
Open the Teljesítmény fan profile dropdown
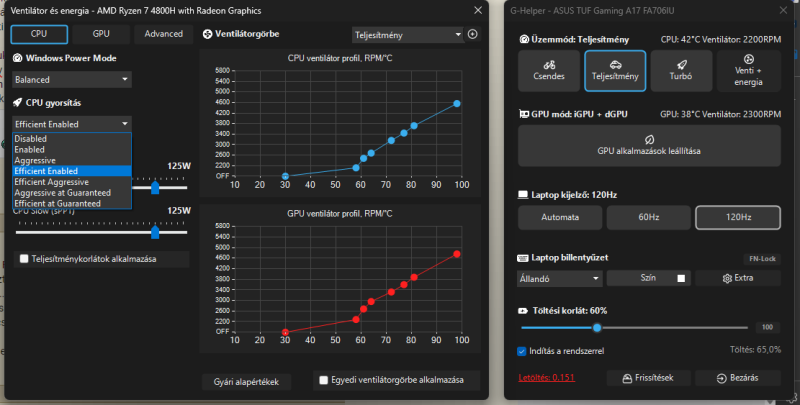tap(407, 35)
